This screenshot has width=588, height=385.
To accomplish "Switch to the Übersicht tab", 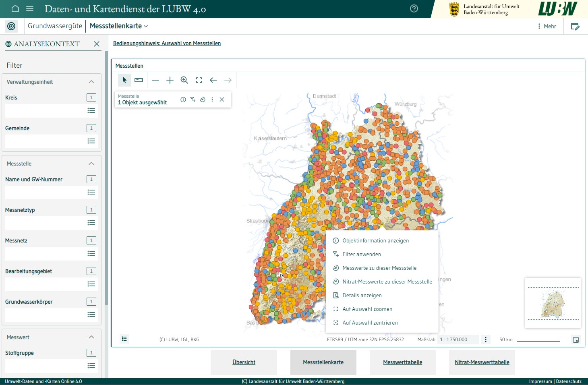I will coord(244,362).
